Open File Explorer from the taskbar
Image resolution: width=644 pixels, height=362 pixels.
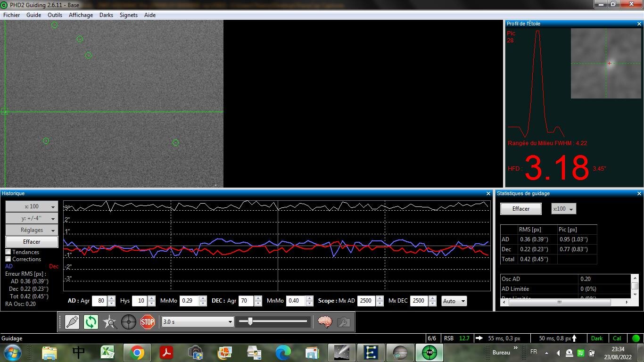pyautogui.click(x=50, y=353)
